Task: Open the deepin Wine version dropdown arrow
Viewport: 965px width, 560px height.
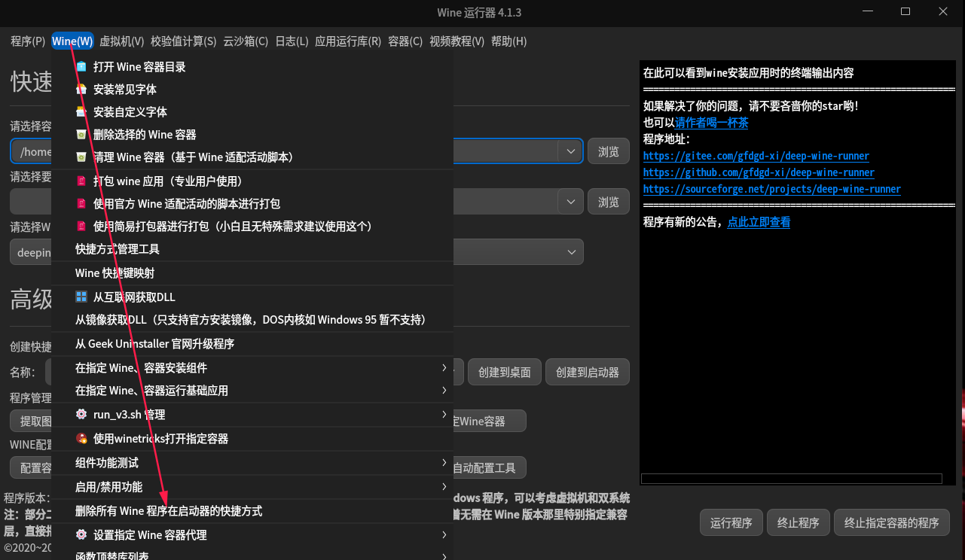Action: click(570, 252)
